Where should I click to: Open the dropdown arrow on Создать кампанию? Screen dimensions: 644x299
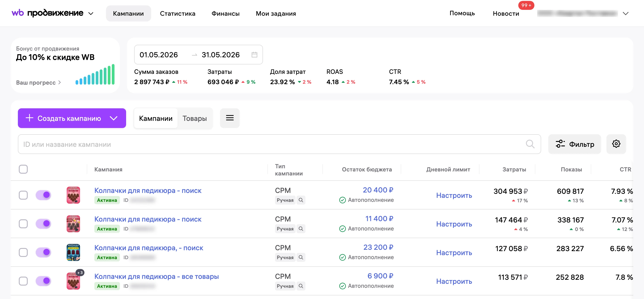(114, 118)
